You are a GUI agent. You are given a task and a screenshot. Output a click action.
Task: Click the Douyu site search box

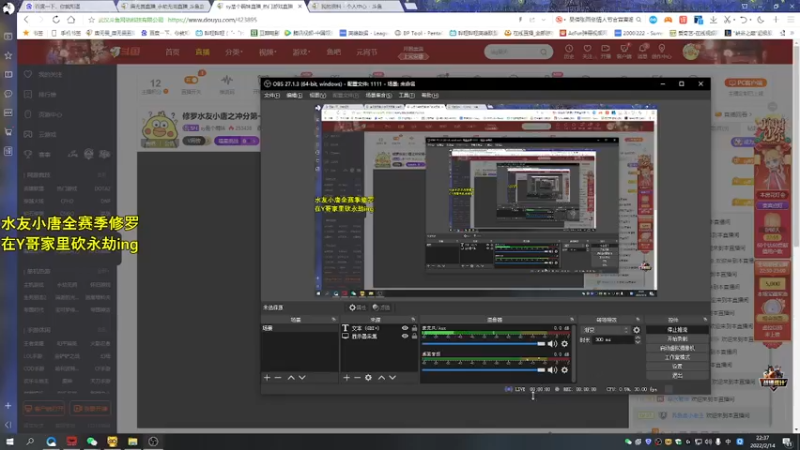click(x=518, y=52)
